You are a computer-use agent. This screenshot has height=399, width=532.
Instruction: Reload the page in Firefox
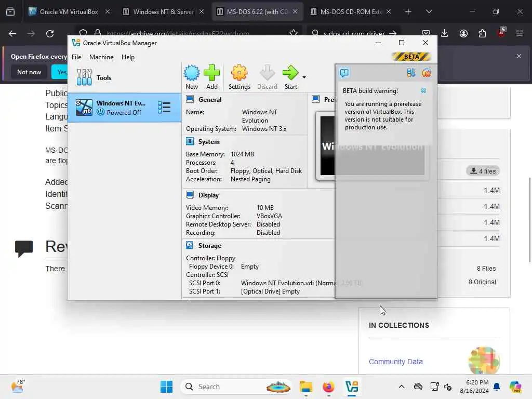50,34
